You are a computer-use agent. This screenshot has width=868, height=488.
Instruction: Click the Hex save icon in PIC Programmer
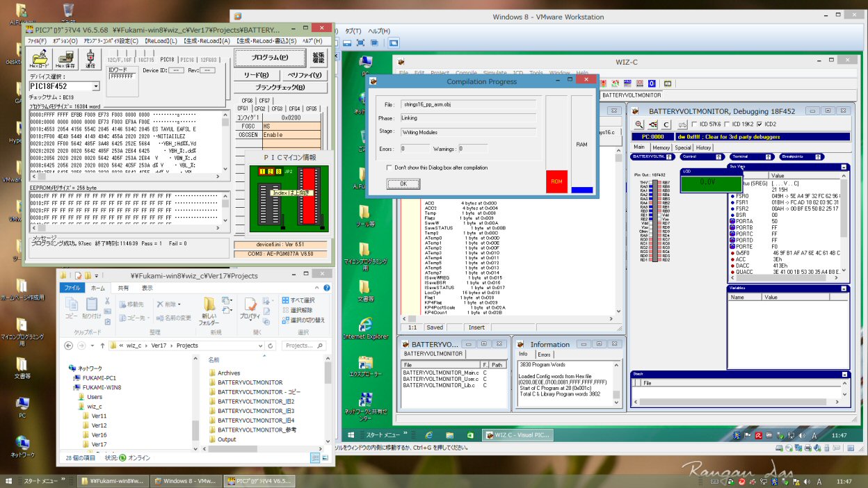click(x=65, y=60)
